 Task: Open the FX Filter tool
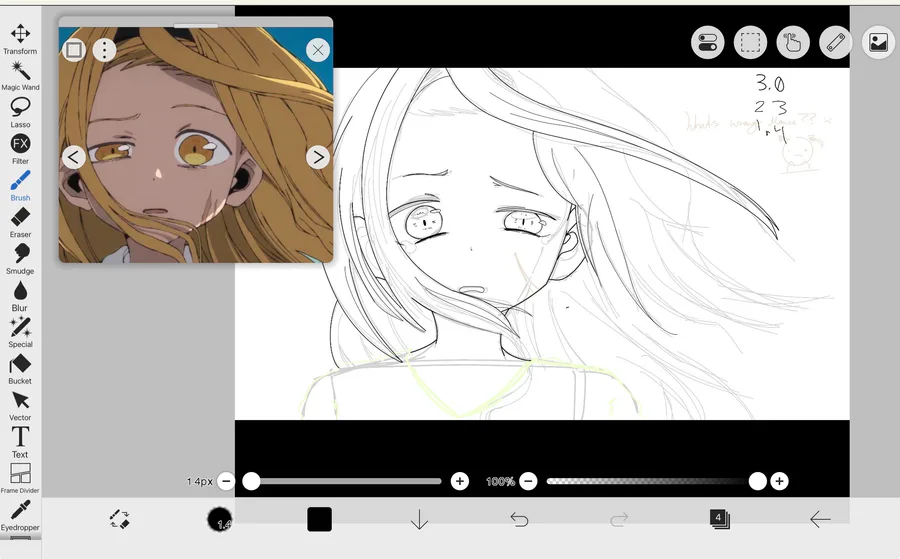point(20,149)
